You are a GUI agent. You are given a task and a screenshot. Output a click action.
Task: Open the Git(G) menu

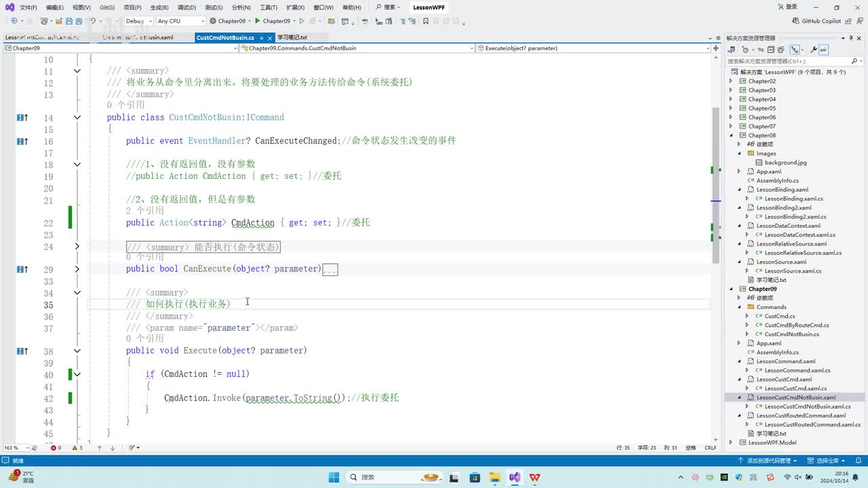(107, 7)
